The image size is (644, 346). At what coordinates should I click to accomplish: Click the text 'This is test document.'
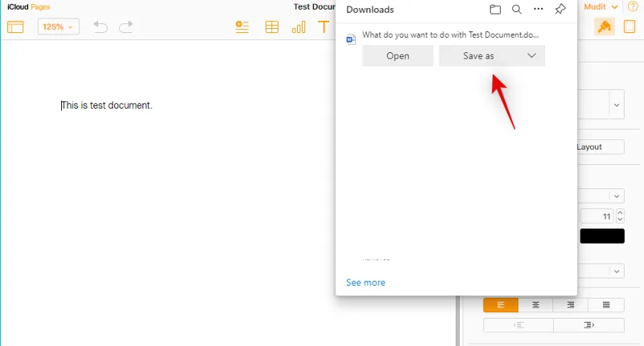[107, 105]
